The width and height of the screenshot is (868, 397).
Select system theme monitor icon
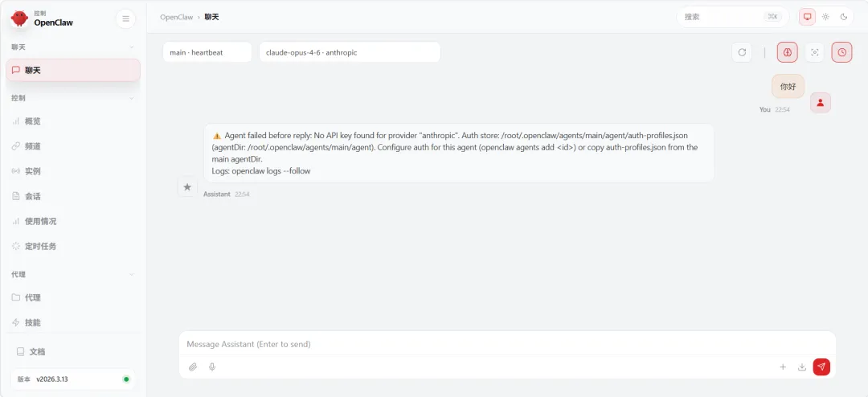click(x=807, y=17)
